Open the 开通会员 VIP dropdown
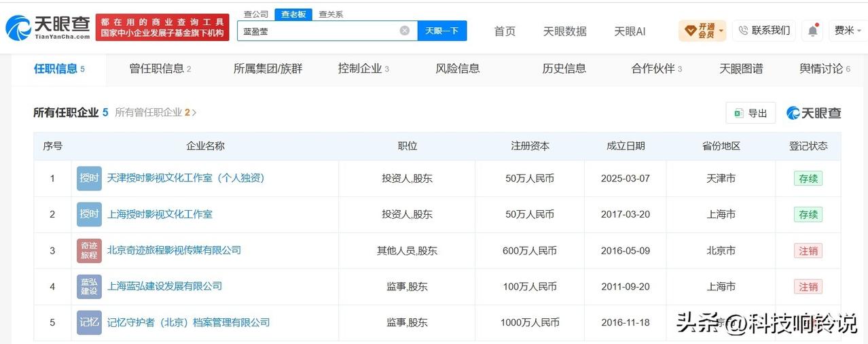 pos(702,31)
